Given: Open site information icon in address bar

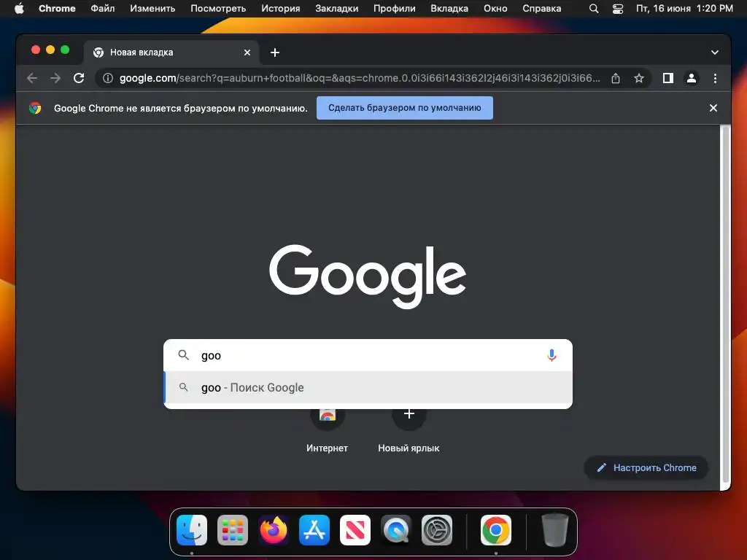Looking at the screenshot, I should (x=108, y=78).
